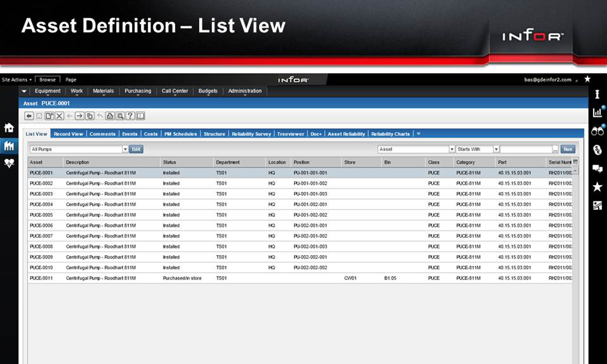The image size is (607, 364).
Task: Go to previous record arrow icon
Action: 70,116
